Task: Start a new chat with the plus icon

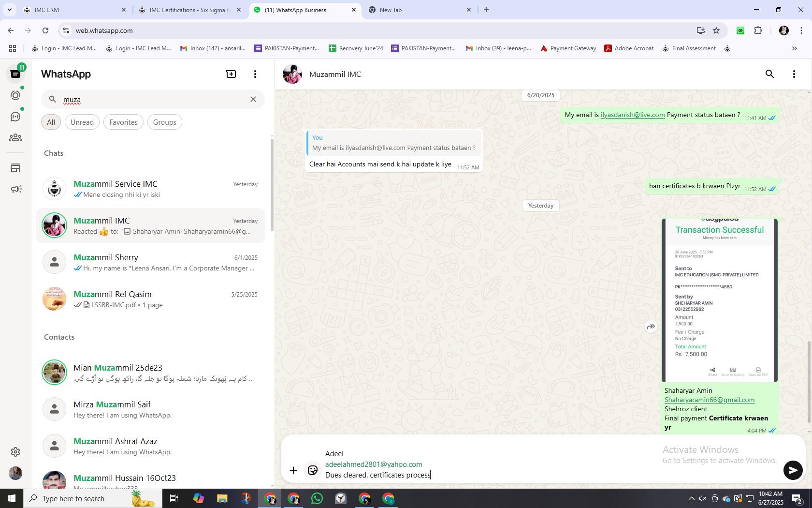Action: (x=231, y=74)
